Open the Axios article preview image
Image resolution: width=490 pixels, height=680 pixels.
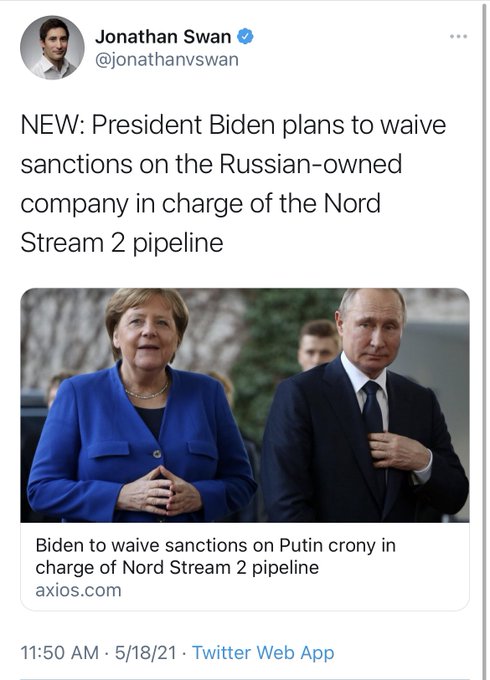245,405
